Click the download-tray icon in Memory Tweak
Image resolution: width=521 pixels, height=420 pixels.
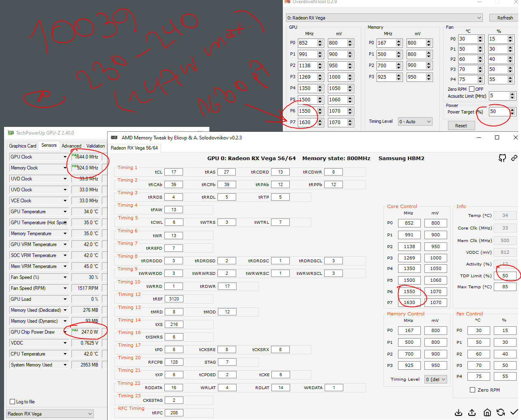459,412
